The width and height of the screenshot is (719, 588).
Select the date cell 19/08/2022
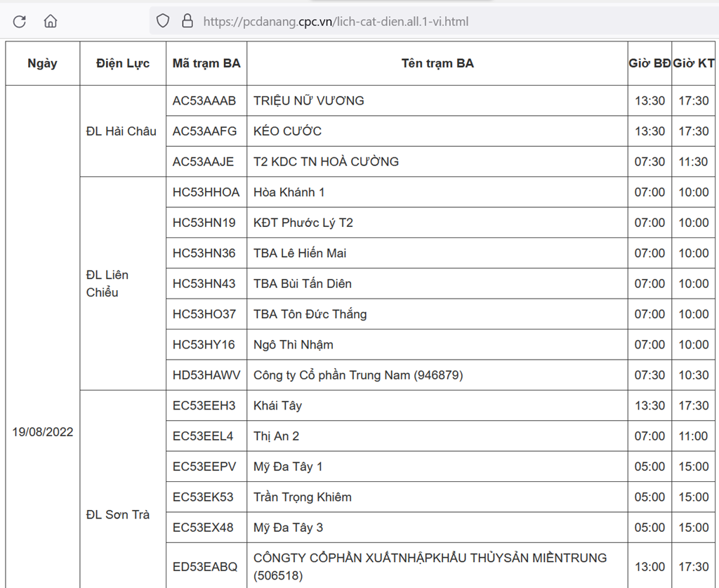pos(43,432)
